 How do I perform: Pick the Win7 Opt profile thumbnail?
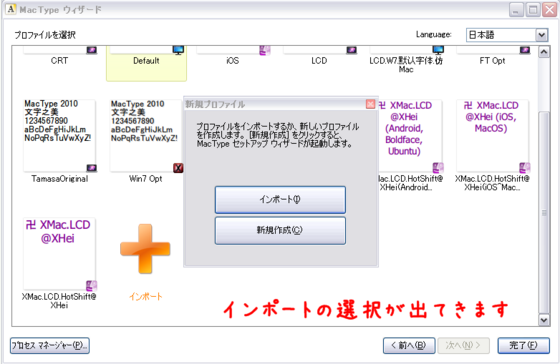(146, 135)
